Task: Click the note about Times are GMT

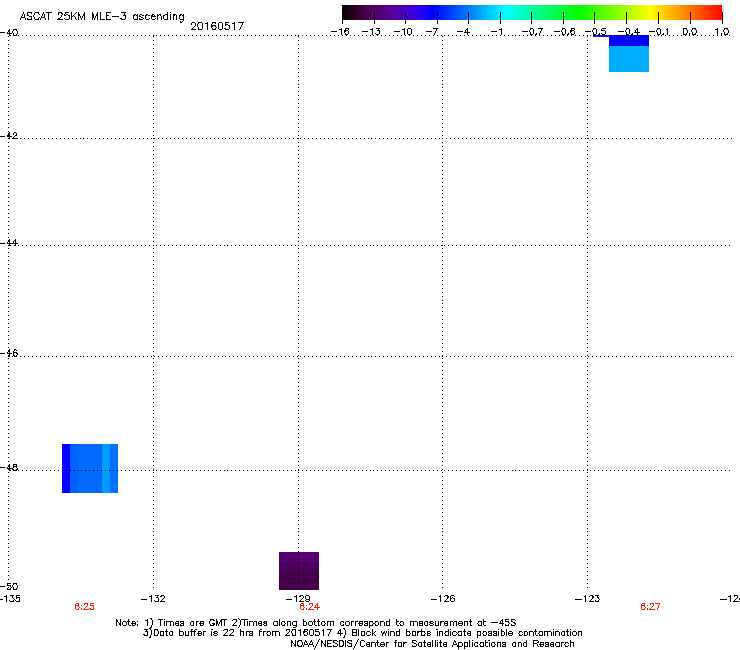Action: point(315,623)
